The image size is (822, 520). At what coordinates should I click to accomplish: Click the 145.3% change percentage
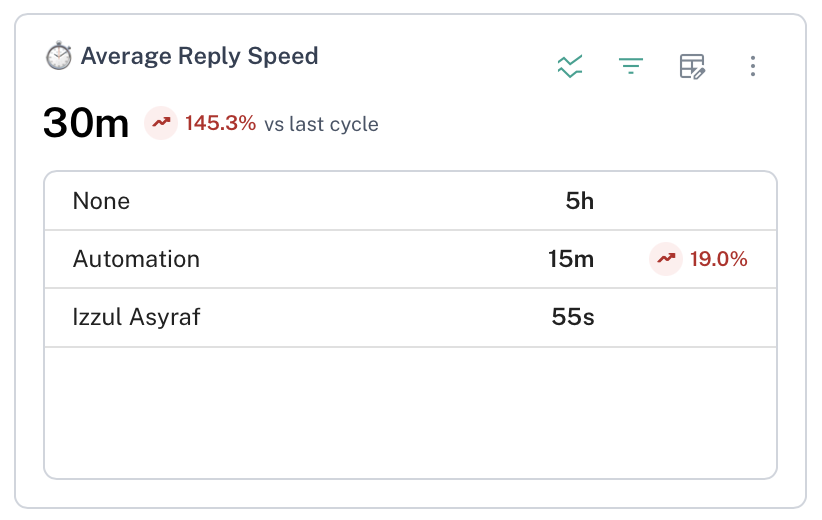(220, 124)
